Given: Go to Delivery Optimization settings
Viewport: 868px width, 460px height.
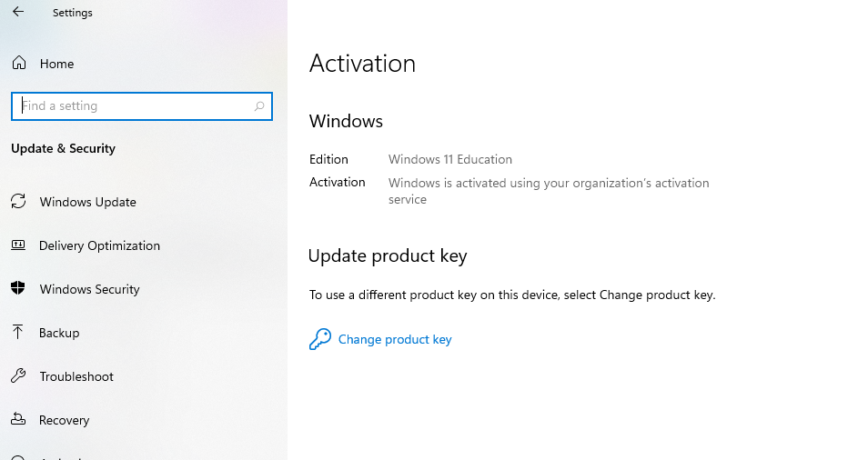Looking at the screenshot, I should pos(99,245).
